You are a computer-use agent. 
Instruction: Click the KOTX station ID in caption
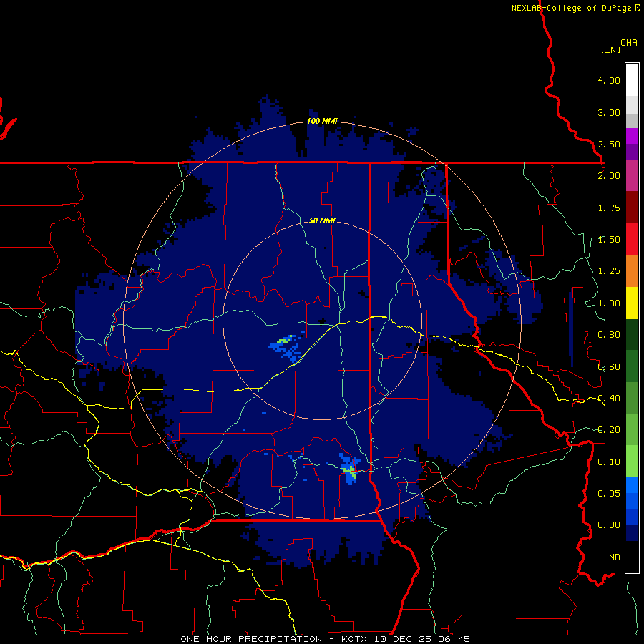click(355, 639)
